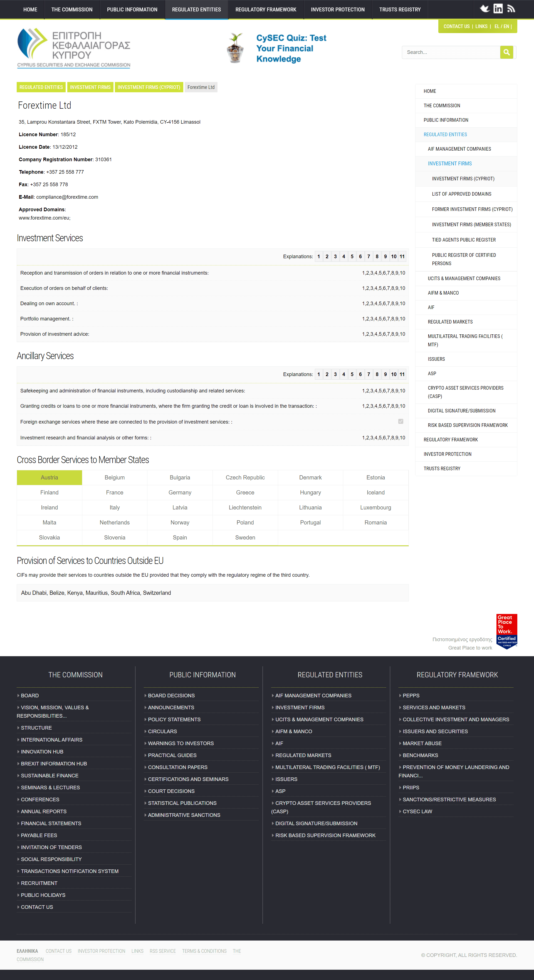Open PUBLIC INFORMATION top menu item

[132, 9]
